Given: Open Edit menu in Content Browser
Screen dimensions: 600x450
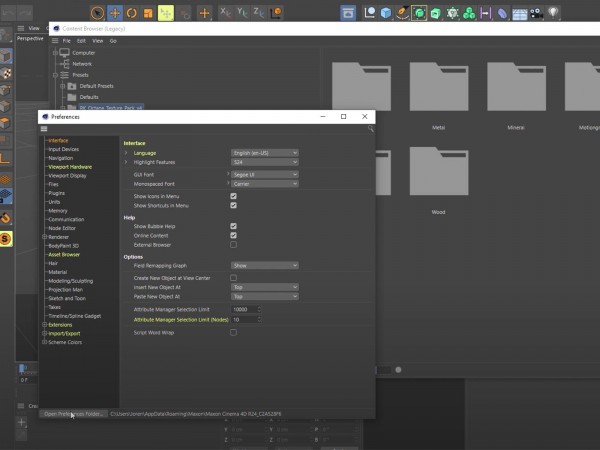Looking at the screenshot, I should point(82,41).
